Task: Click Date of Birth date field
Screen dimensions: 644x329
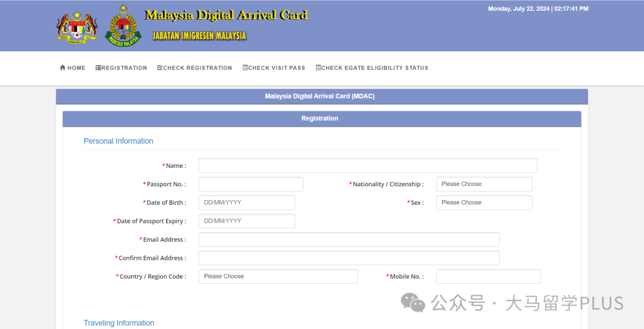Action: click(247, 203)
